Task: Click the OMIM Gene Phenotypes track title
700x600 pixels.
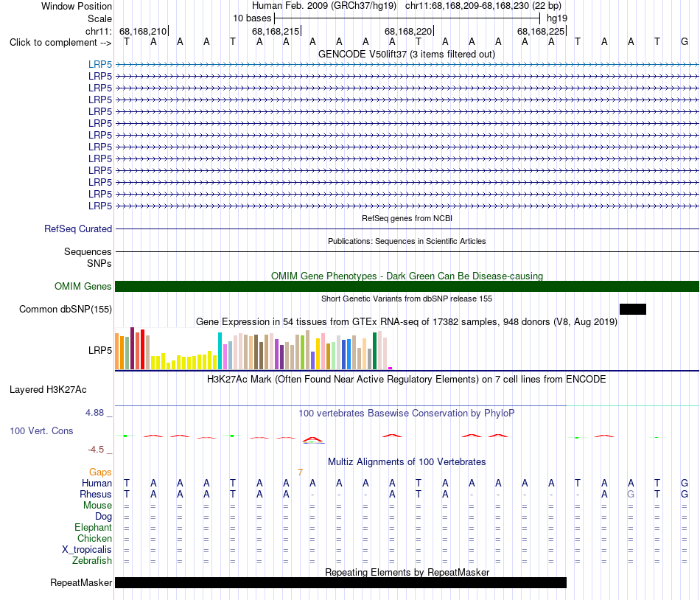Action: pos(407,276)
